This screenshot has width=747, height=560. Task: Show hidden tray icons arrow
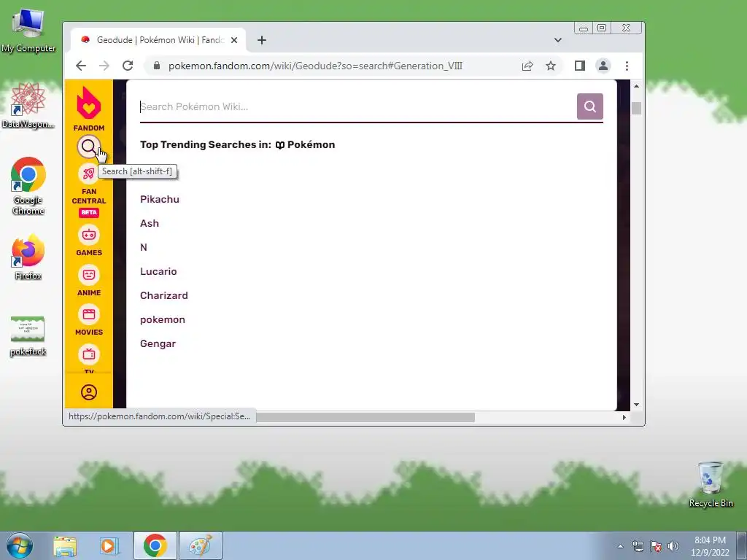[620, 546]
